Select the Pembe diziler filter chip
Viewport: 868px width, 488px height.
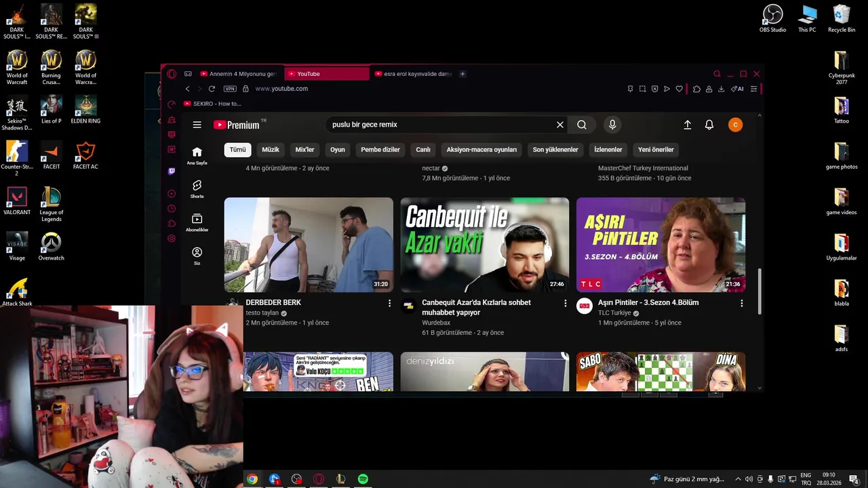(380, 150)
